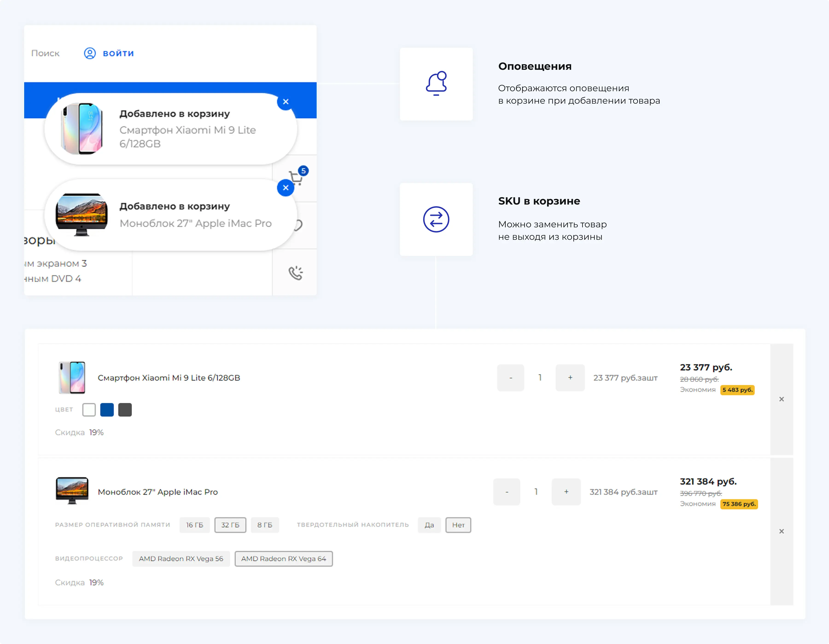Viewport: 829px width, 644px height.
Task: Dismiss the Xiaomi Mi 9 Lite notification
Action: (286, 102)
